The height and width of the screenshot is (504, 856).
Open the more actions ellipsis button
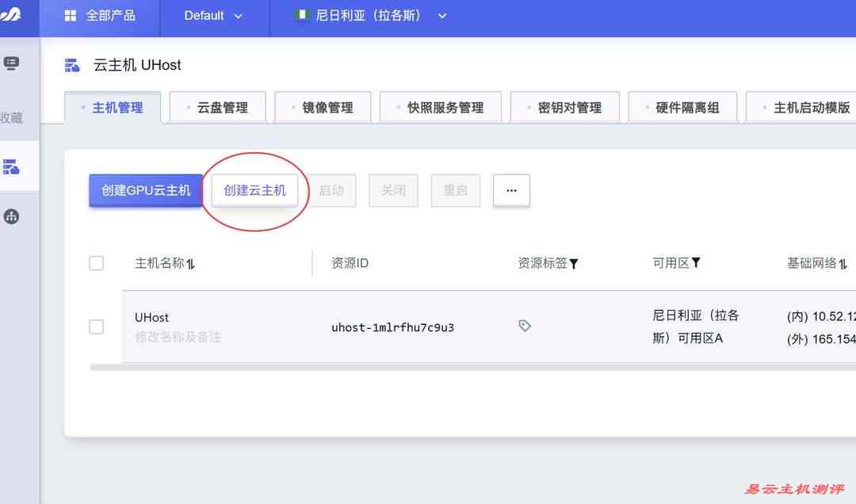click(511, 190)
